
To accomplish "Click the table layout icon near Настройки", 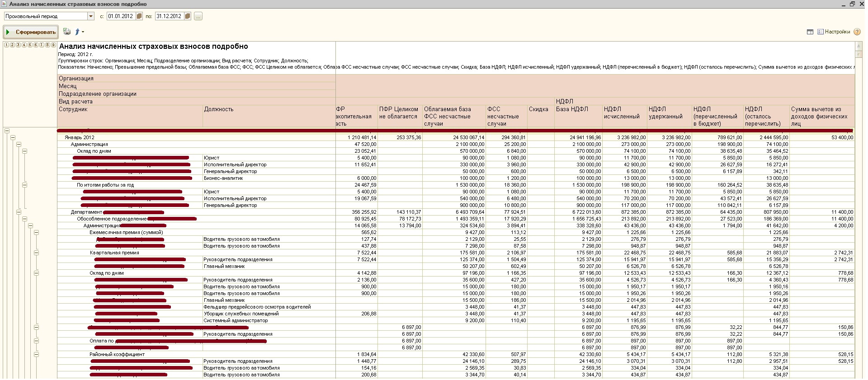I will click(x=810, y=32).
